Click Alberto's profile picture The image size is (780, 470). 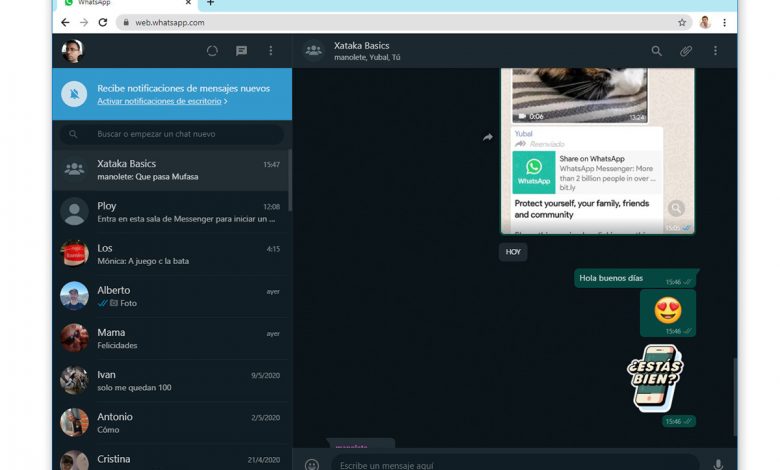coord(74,296)
